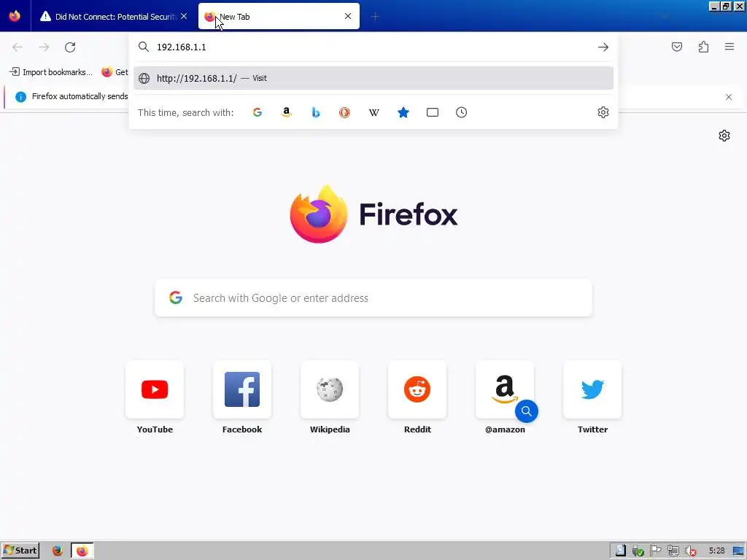
Task: Click the Firefox view icon beside tabs
Action: point(15,16)
